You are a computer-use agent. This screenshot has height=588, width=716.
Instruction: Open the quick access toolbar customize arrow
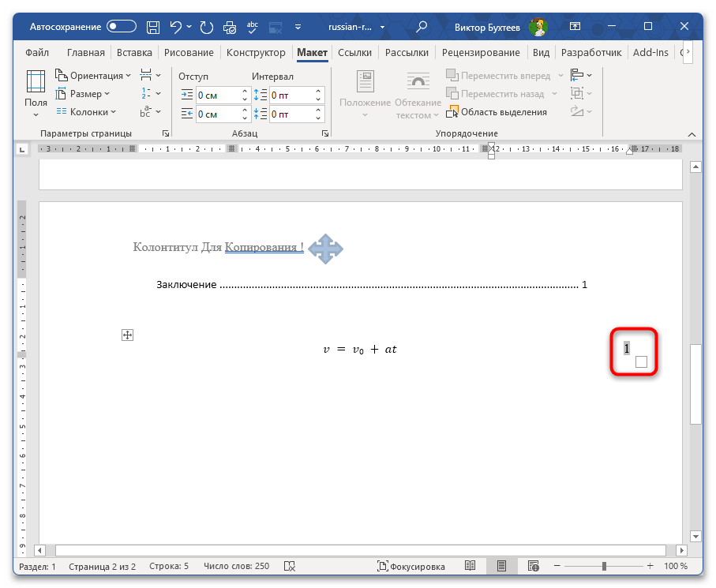(298, 27)
